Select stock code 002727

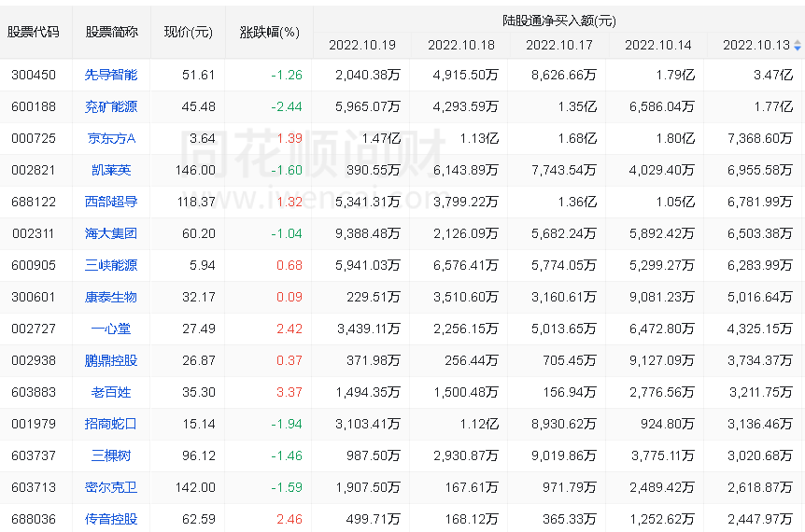[34, 329]
